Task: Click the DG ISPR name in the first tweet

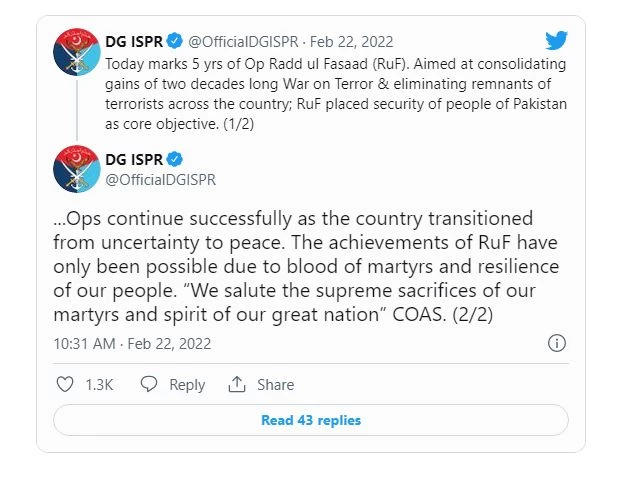Action: click(x=133, y=41)
